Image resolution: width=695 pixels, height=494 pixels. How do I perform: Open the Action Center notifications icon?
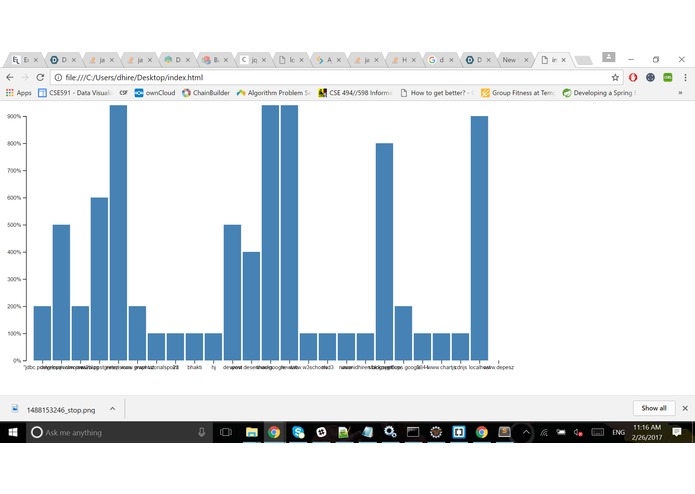click(676, 432)
